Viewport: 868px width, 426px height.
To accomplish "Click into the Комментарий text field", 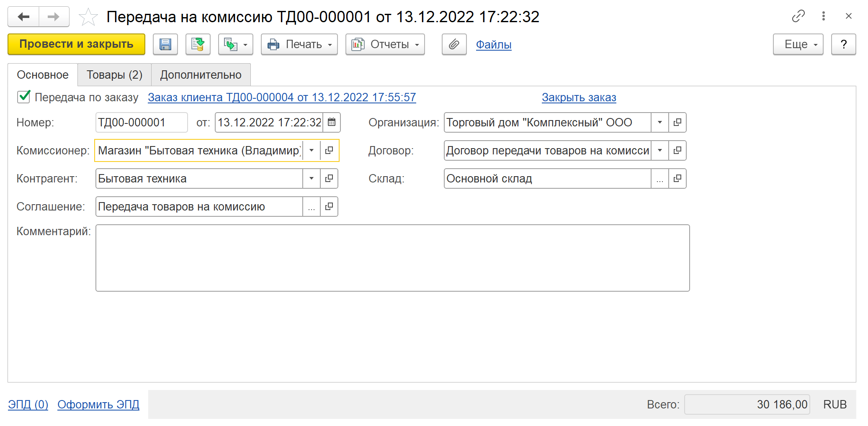I will pos(392,258).
